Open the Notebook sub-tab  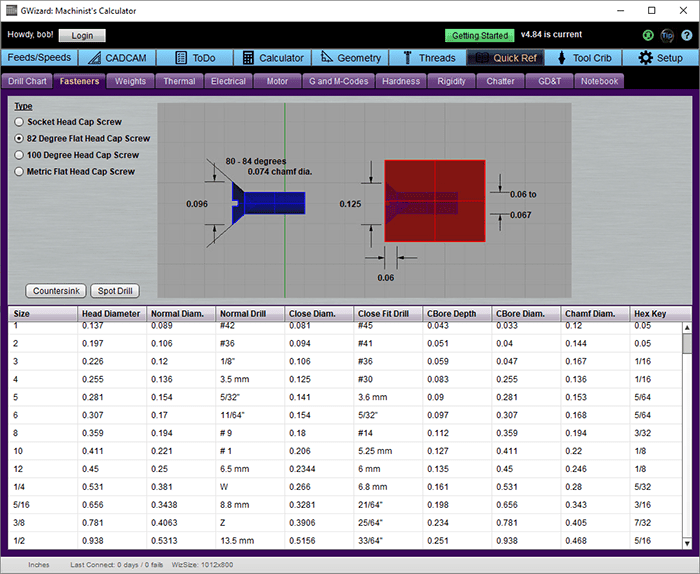(599, 81)
